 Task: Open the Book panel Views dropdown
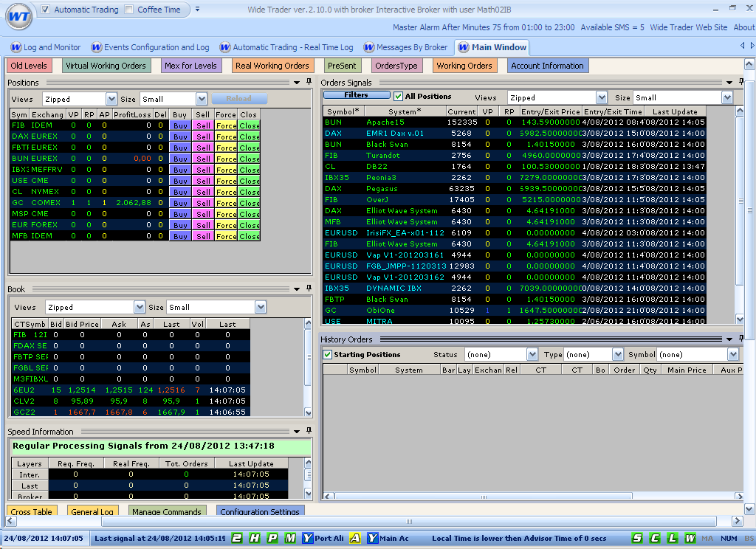140,307
